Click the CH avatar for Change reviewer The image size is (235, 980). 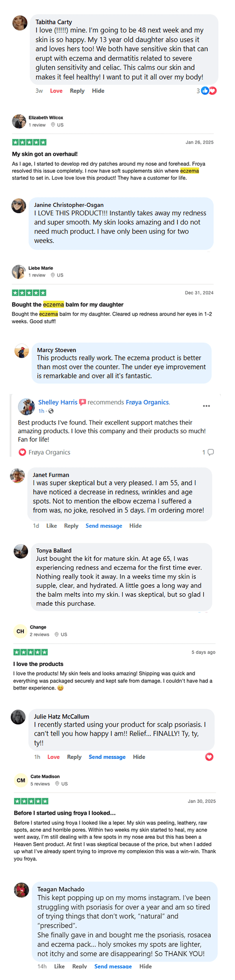(20, 631)
